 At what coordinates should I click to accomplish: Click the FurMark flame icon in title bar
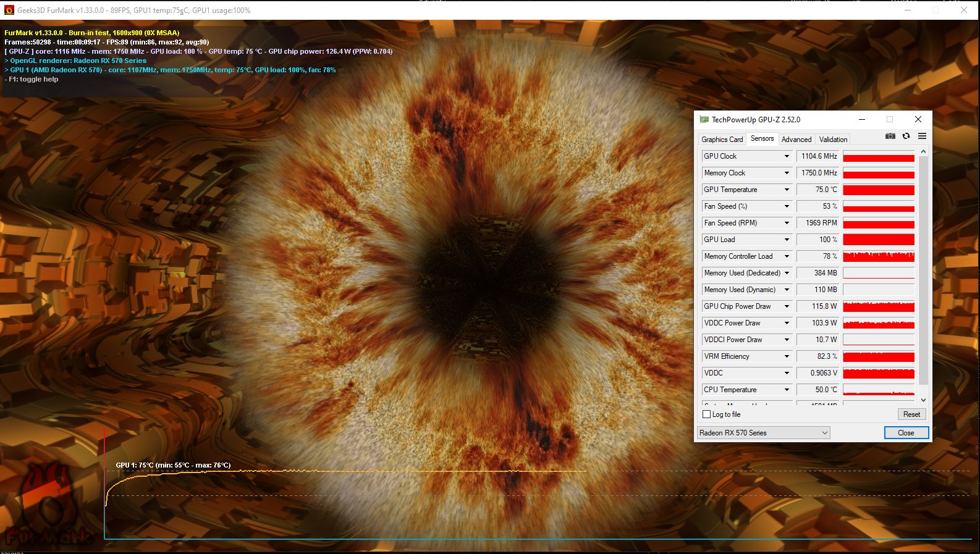9,10
